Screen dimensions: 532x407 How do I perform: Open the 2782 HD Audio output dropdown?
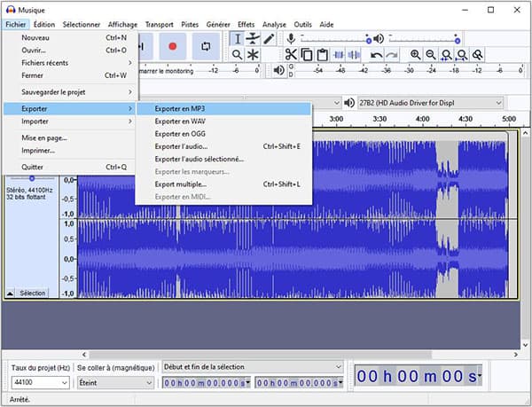(430, 103)
